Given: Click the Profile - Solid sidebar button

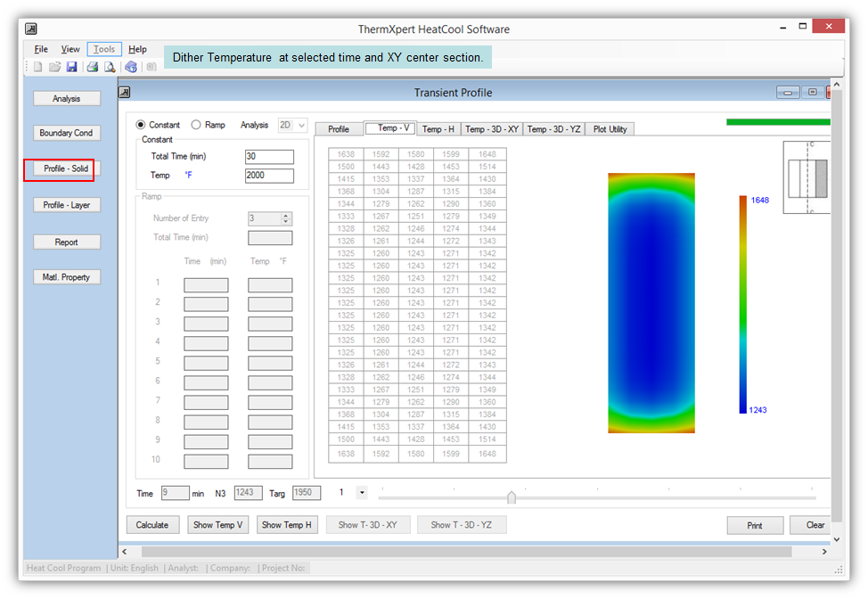Looking at the screenshot, I should click(x=67, y=168).
